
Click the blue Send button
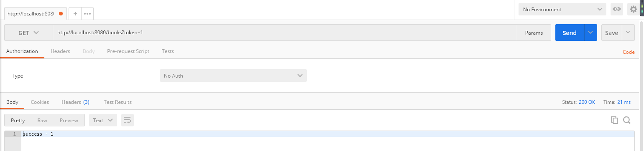pyautogui.click(x=570, y=33)
